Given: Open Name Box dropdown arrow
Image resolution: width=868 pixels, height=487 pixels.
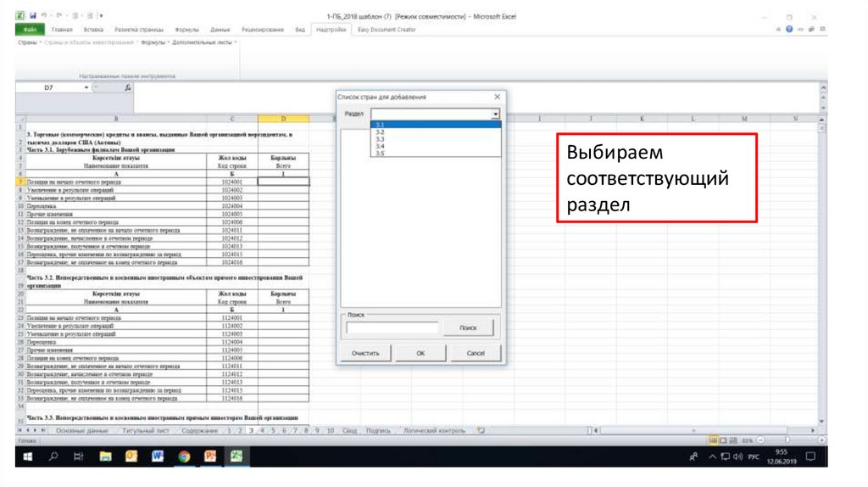Looking at the screenshot, I should point(86,87).
